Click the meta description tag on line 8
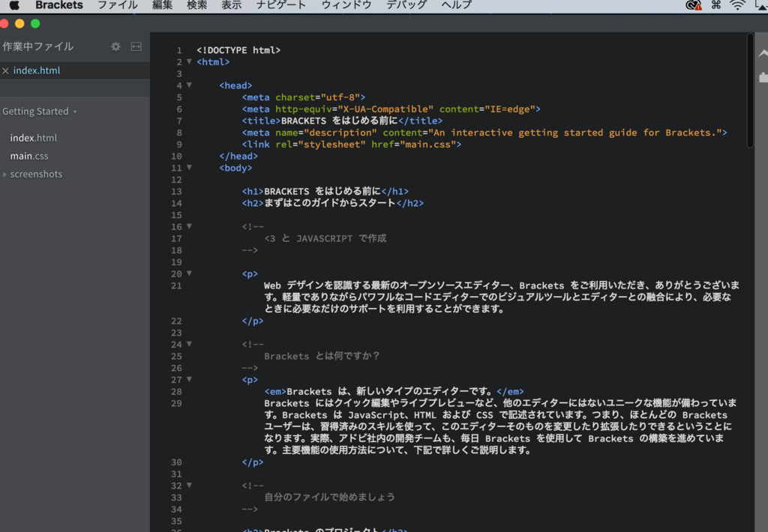768x532 pixels. coord(484,133)
